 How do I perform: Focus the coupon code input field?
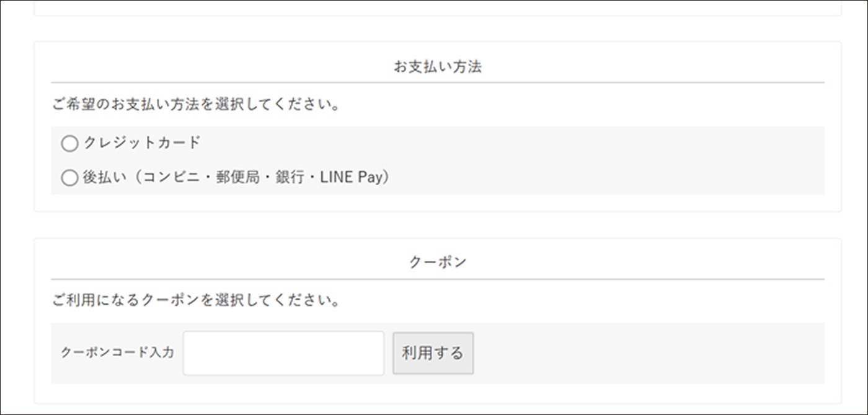[x=283, y=353]
